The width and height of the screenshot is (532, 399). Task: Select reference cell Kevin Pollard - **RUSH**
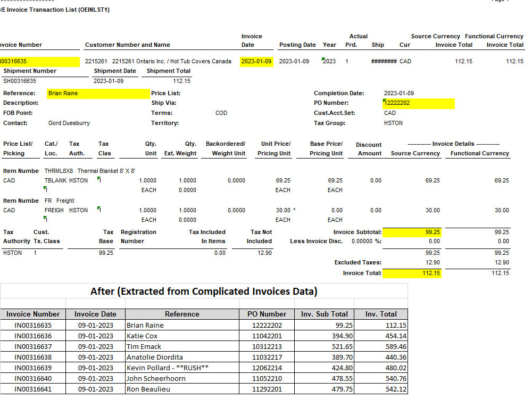[x=182, y=368]
